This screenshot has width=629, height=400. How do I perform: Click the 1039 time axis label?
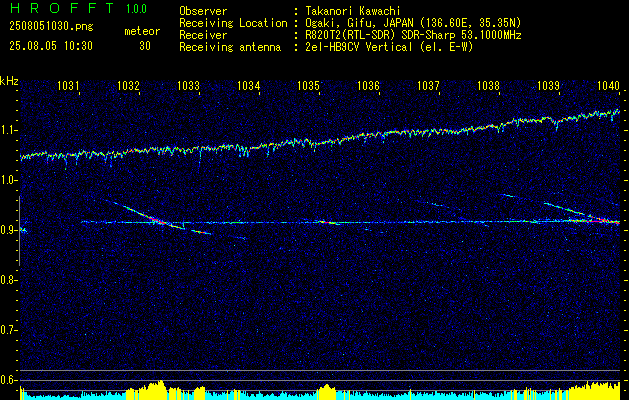point(548,85)
